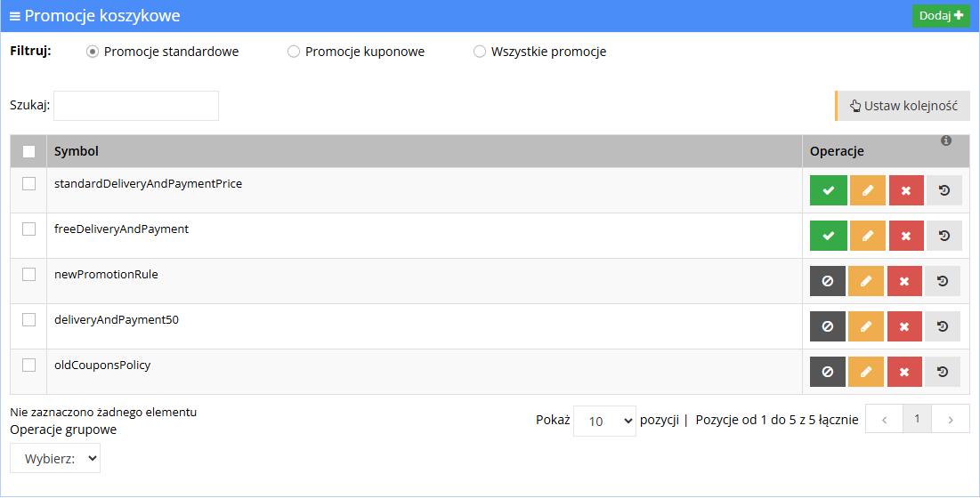This screenshot has width=980, height=498.
Task: Click the pencil edit icon for oldCouponsPolicy
Action: point(866,372)
